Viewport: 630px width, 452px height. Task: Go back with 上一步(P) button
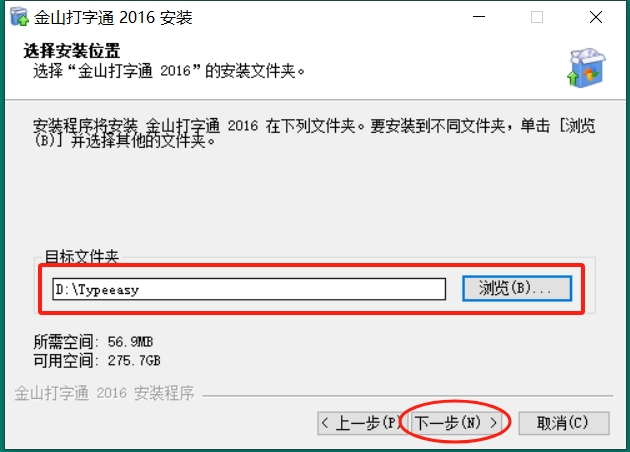coord(358,423)
